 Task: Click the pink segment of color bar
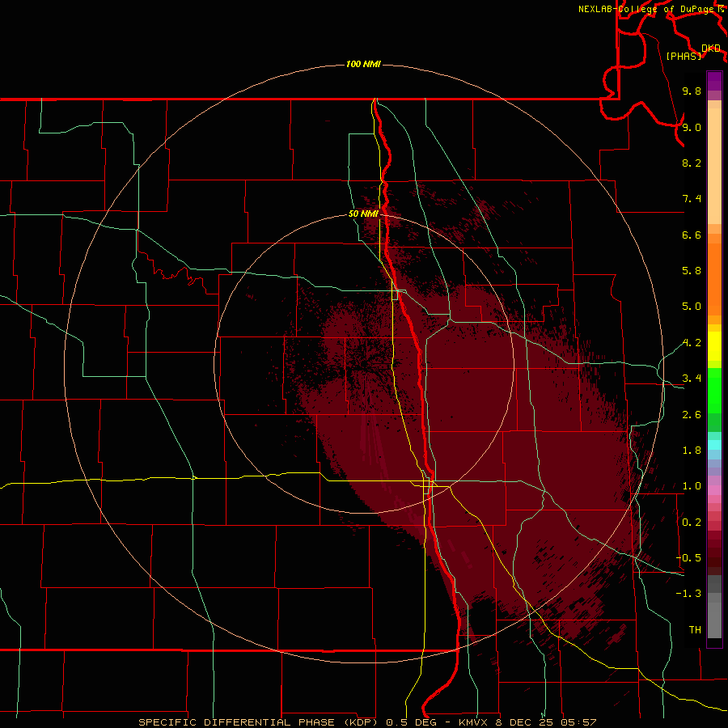pos(714,490)
